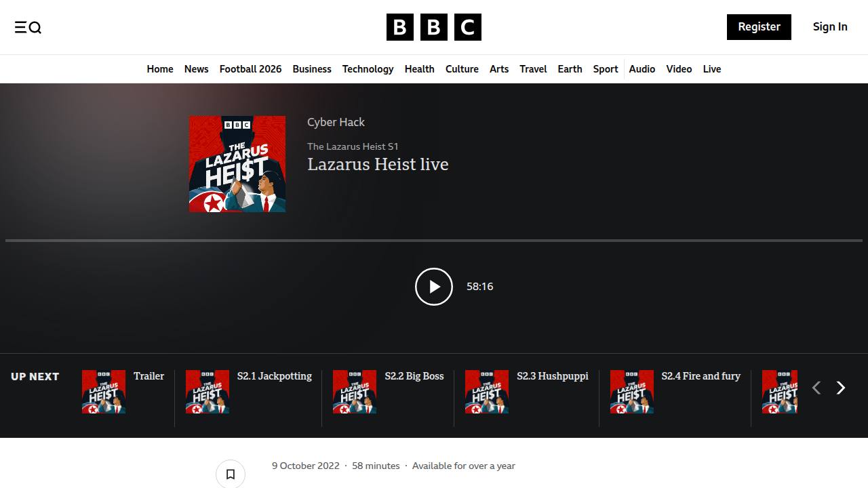Click the Sign In link
This screenshot has width=868, height=488.
pos(830,27)
